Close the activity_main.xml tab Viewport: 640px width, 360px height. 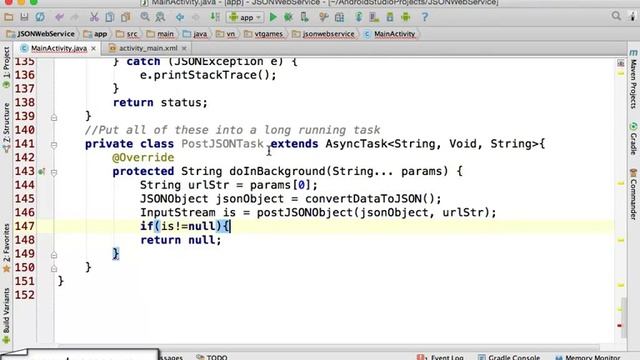(184, 49)
